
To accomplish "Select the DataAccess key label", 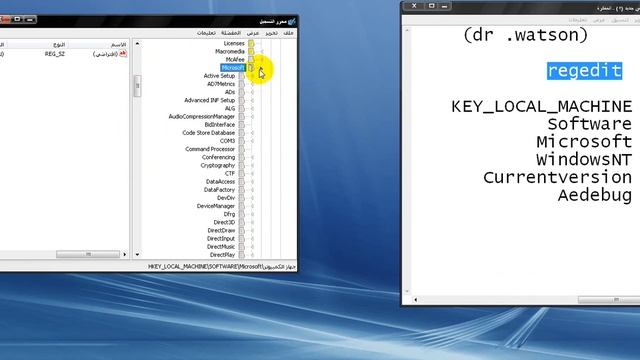I will point(220,182).
